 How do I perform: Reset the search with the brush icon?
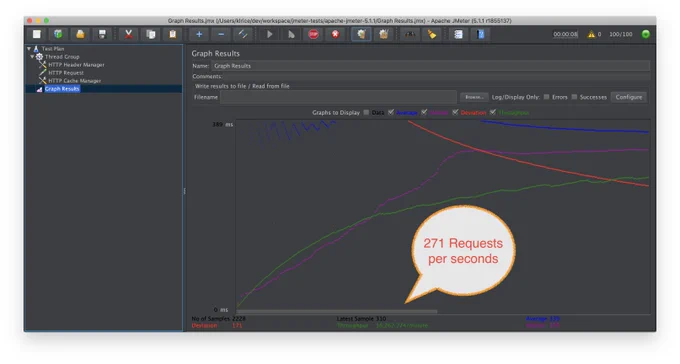click(432, 34)
